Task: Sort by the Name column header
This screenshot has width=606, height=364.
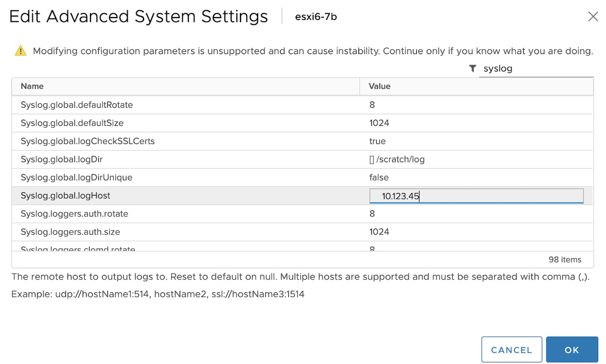Action: (x=32, y=86)
